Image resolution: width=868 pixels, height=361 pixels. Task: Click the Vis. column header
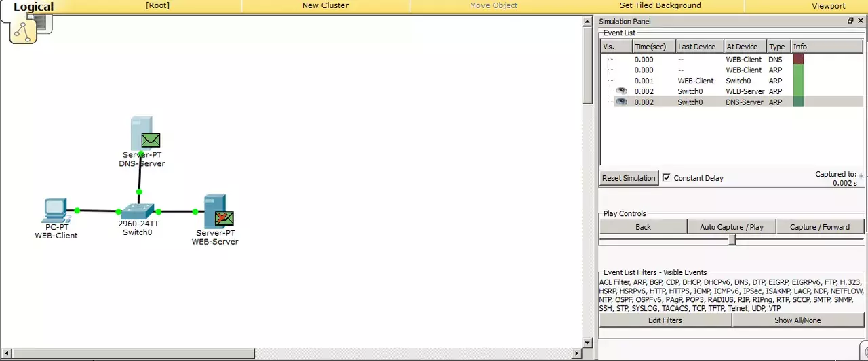616,47
